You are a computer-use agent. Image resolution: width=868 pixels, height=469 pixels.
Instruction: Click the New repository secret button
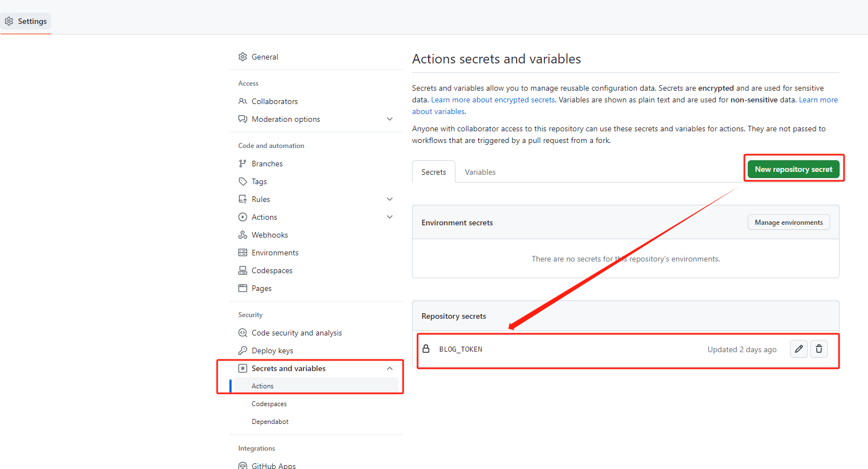coord(793,169)
